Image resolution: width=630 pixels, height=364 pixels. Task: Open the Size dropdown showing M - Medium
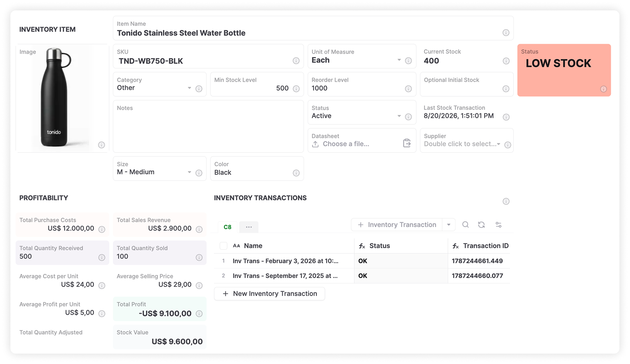click(x=189, y=172)
